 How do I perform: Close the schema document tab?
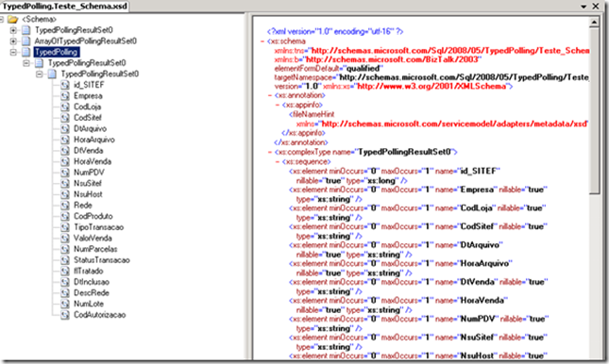click(x=596, y=7)
